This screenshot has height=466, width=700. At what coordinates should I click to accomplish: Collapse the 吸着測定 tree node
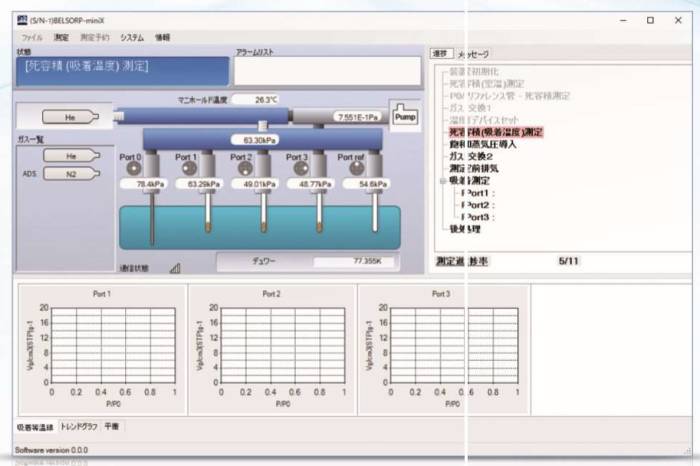443,181
